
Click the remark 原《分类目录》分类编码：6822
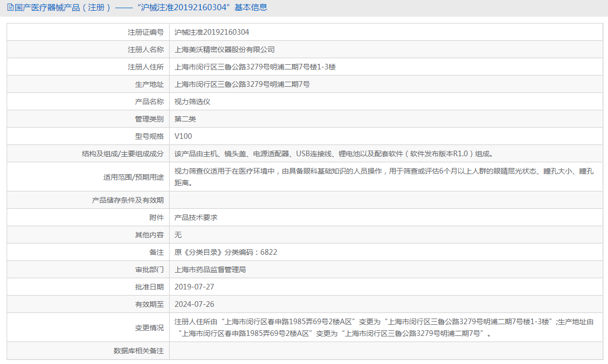coord(226,252)
